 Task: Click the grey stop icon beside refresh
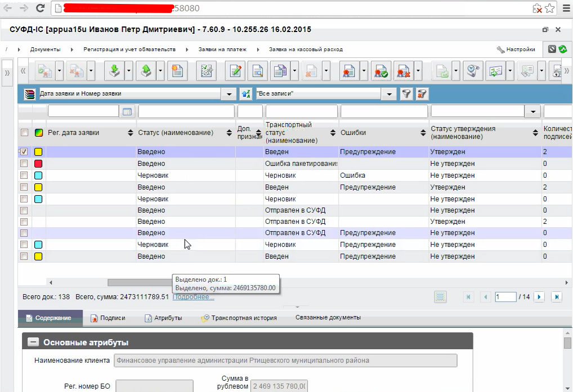(552, 49)
